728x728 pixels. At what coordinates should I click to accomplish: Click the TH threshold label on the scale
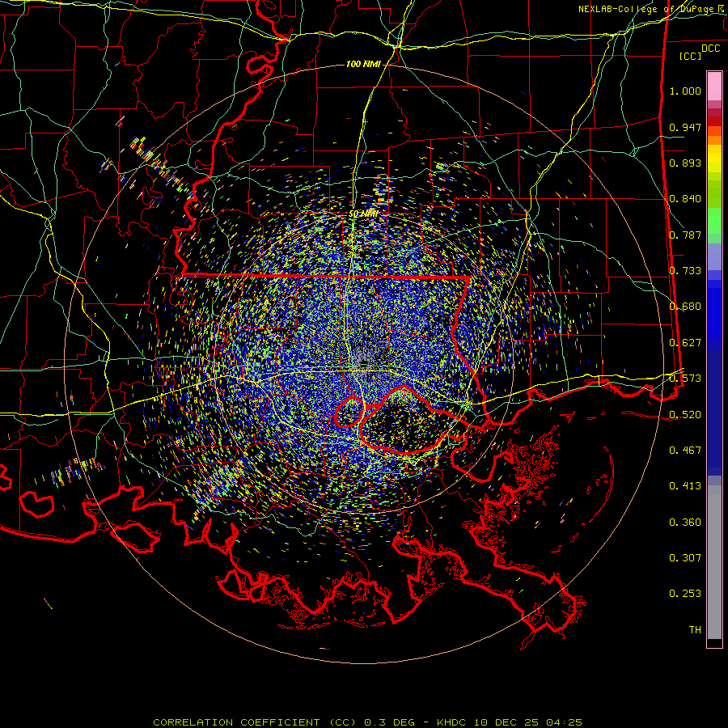point(695,630)
